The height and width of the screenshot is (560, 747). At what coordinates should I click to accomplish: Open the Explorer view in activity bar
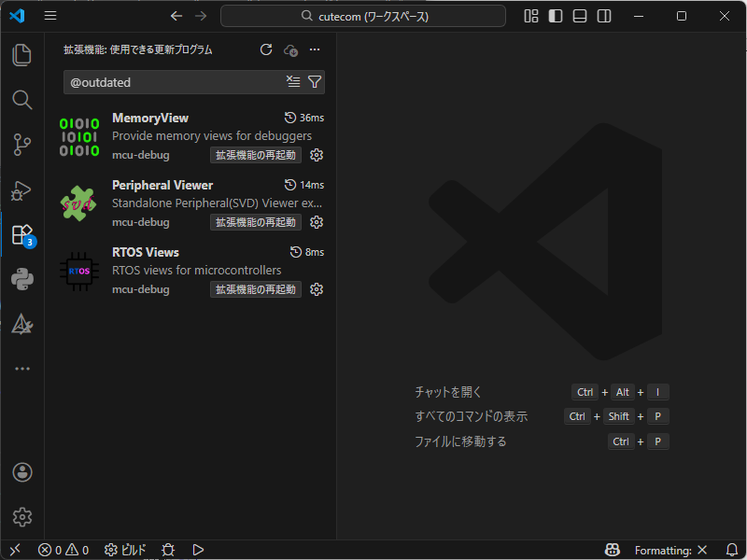click(x=21, y=55)
